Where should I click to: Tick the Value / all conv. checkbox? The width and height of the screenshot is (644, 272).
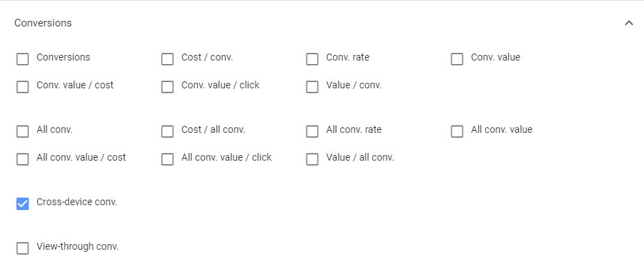coord(312,159)
